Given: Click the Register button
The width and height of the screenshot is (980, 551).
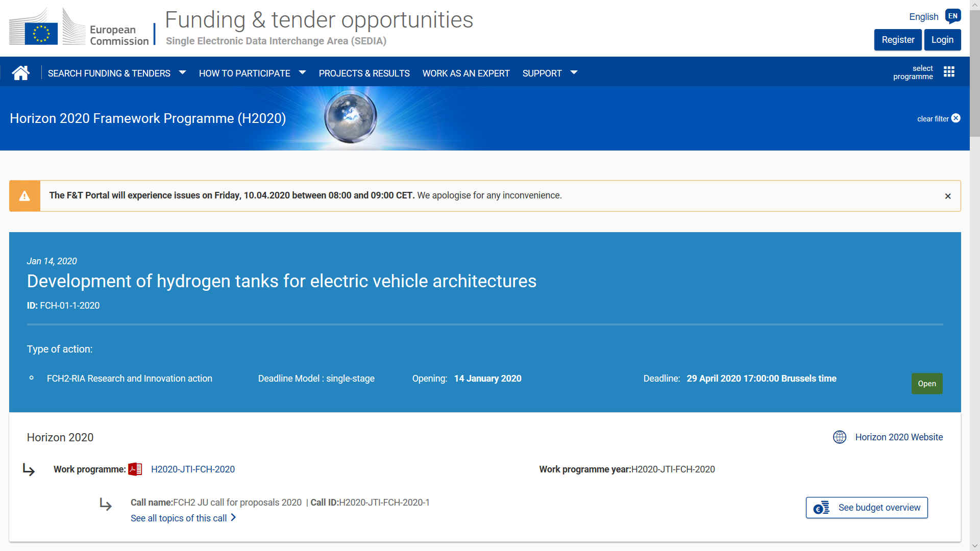Looking at the screenshot, I should click(x=898, y=40).
